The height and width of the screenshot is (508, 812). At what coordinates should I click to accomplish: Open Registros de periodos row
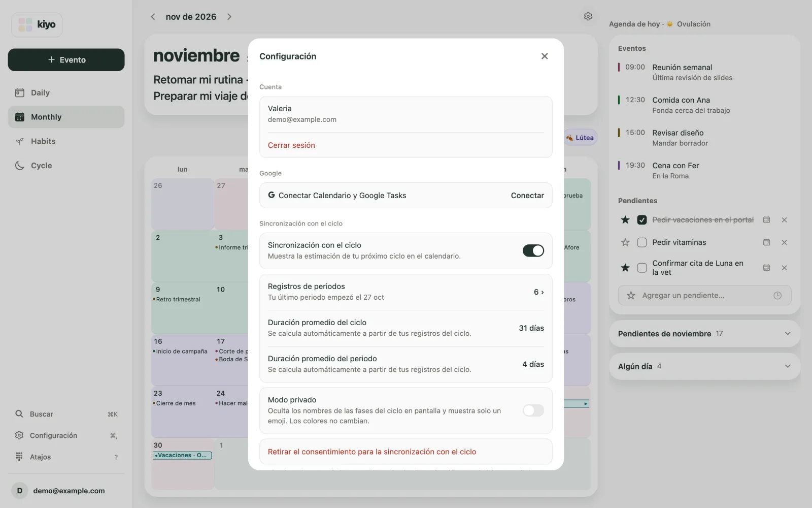click(x=405, y=292)
